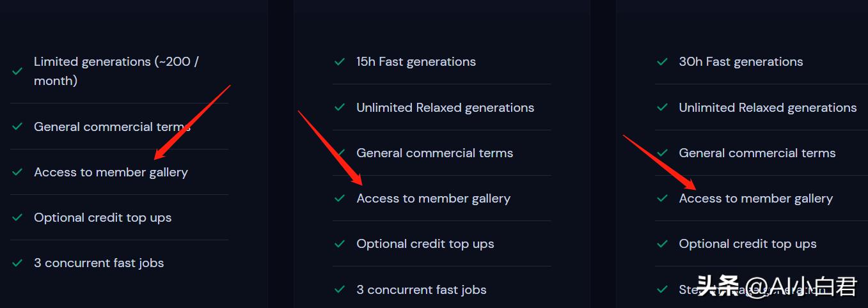Click "Optional credit top ups" text in the 15h plan

coord(425,243)
